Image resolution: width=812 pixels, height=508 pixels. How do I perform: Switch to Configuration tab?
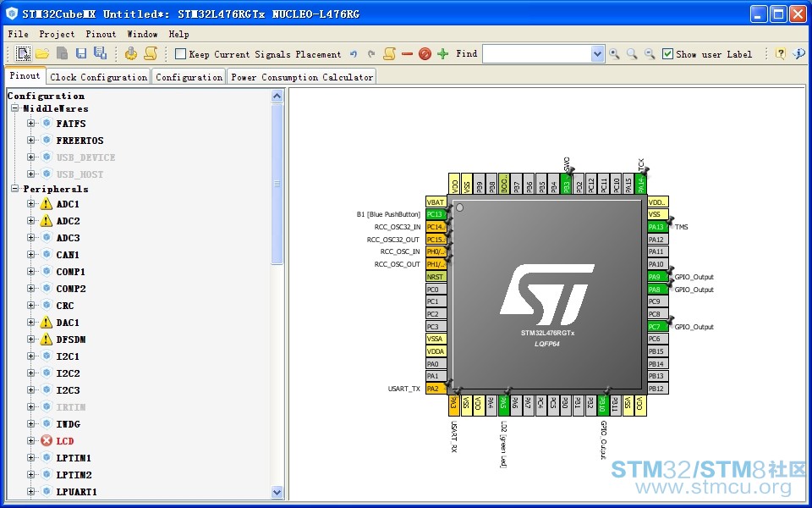coord(189,77)
